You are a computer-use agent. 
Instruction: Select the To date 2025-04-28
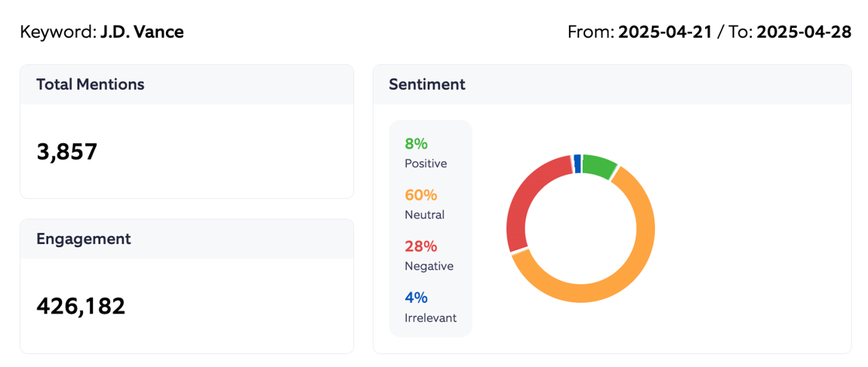point(804,33)
